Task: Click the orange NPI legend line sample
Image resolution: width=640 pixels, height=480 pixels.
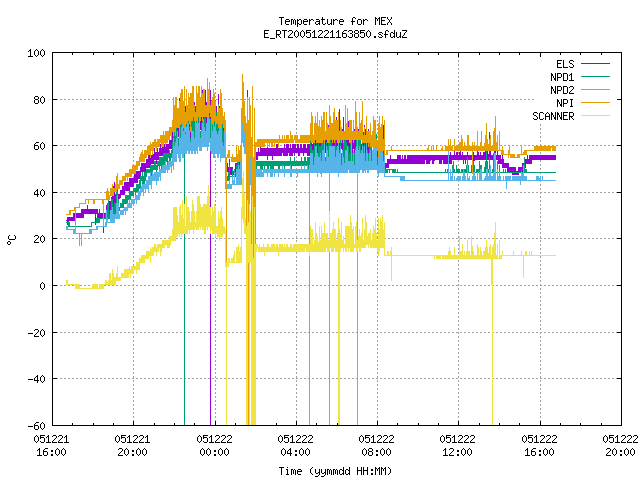Action: (x=595, y=102)
